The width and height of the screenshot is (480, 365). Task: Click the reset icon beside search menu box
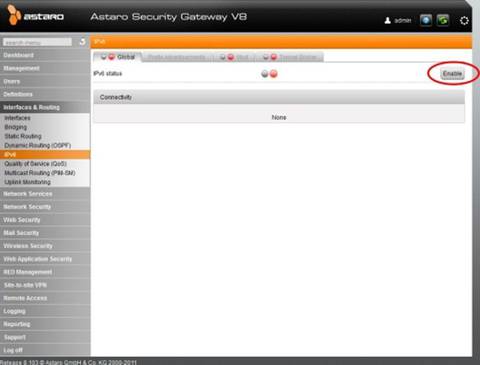click(x=82, y=42)
